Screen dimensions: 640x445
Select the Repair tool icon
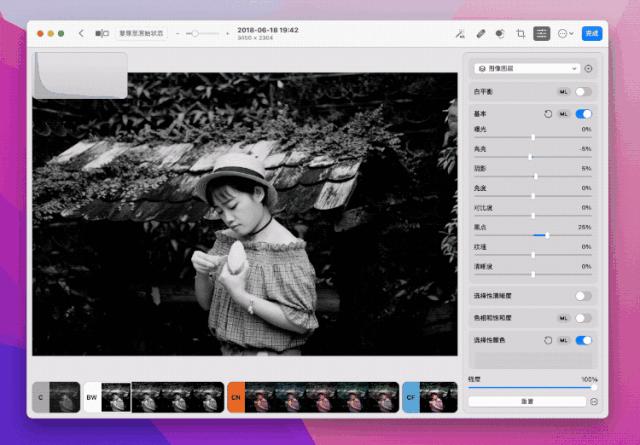480,33
